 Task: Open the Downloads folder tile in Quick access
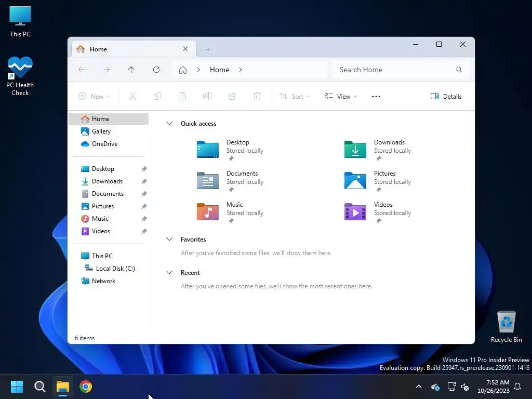[378, 150]
